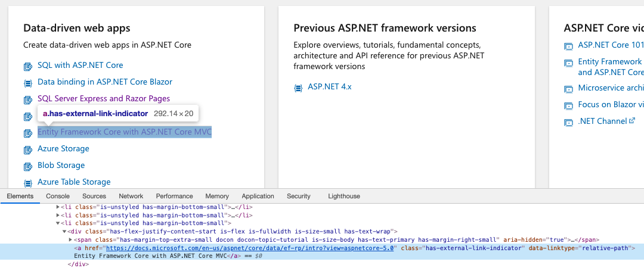Viewport: 644px width, 268px height.
Task: Click the Previous ASP.NET framework versions heading
Action: 385,28
